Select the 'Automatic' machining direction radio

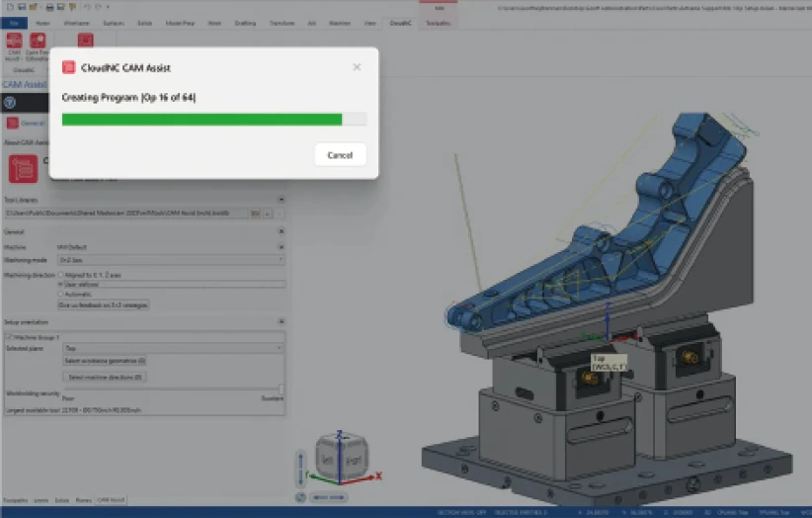62,294
